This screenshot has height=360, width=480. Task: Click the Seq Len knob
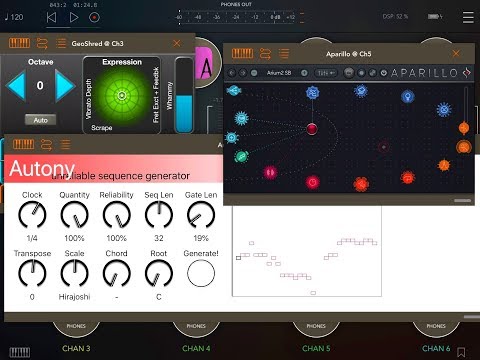click(159, 215)
